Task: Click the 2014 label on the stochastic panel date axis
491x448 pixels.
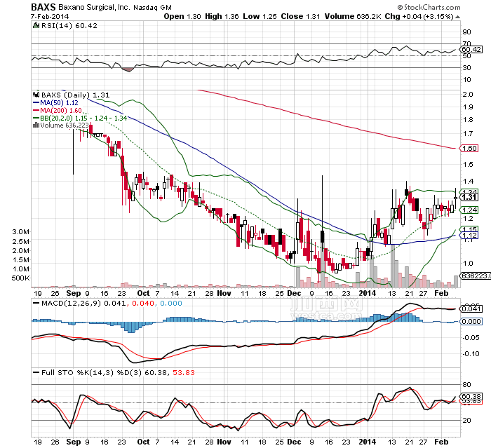Action: (x=368, y=442)
